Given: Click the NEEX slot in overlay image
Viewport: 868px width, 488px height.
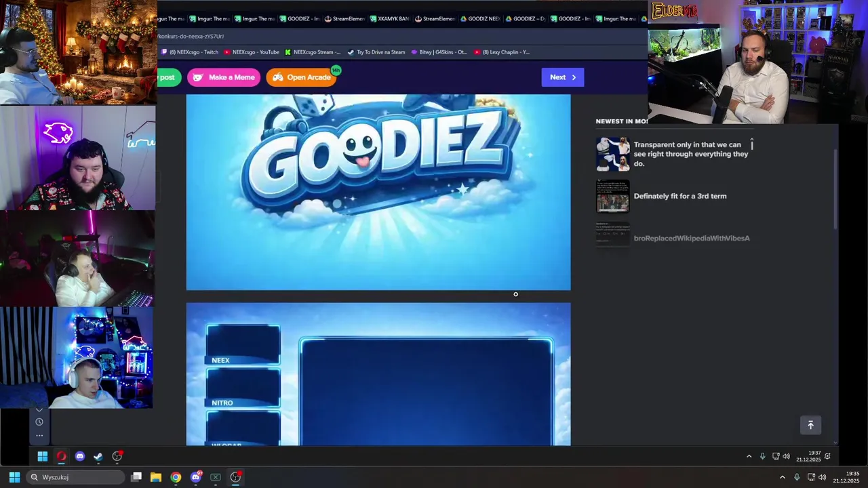Looking at the screenshot, I should coord(243,346).
